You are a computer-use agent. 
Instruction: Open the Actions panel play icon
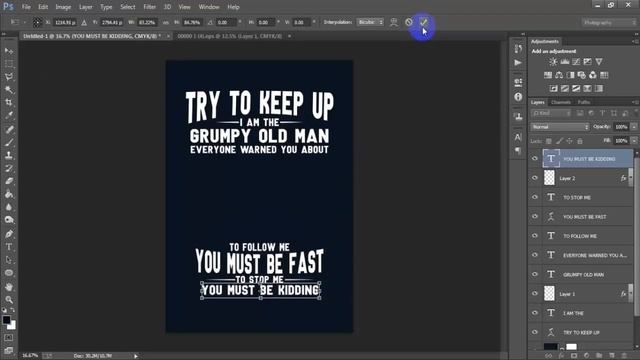tap(518, 62)
